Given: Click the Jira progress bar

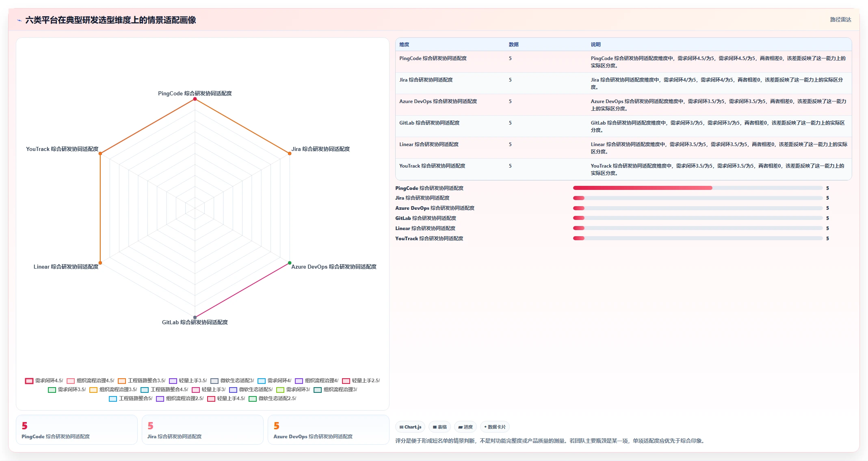Looking at the screenshot, I should 698,198.
